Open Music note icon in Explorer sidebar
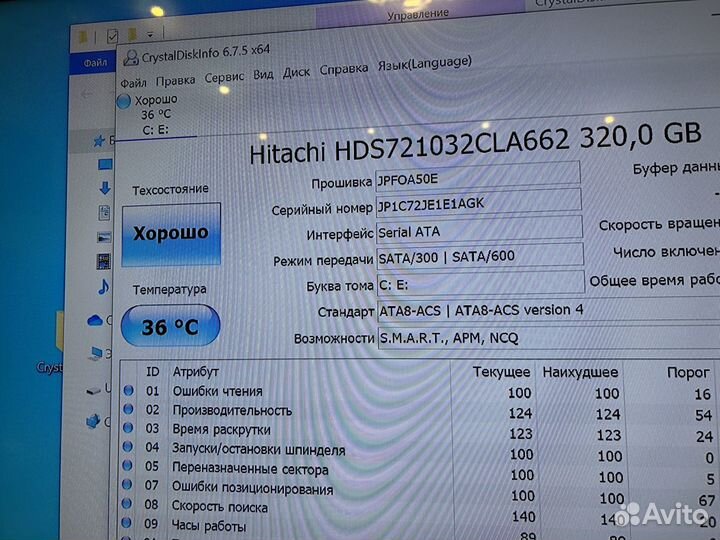The image size is (720, 540). pos(104,287)
